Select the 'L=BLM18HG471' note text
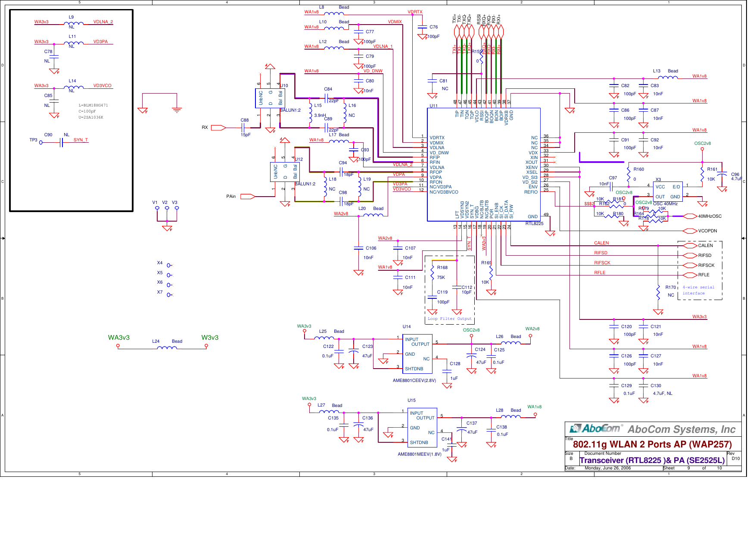This screenshot has width=756, height=535. (x=93, y=105)
